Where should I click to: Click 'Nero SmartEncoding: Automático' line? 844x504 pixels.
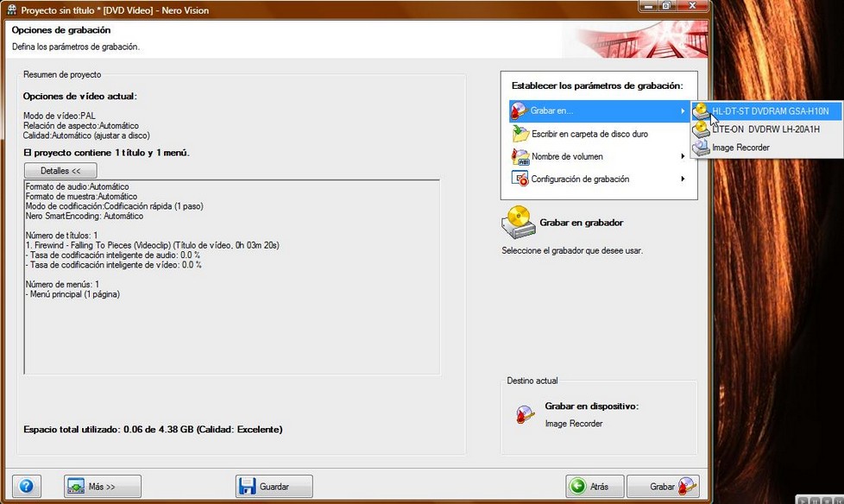coord(85,216)
